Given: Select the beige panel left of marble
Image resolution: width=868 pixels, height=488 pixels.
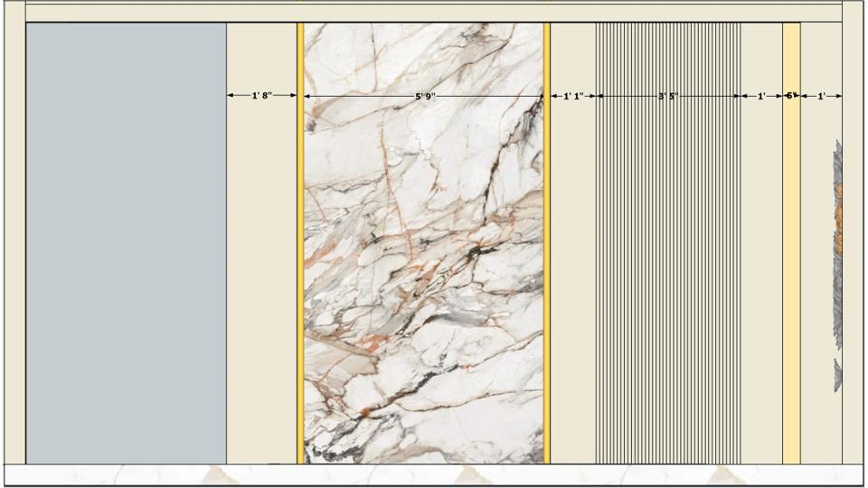Looking at the screenshot, I should (261, 271).
